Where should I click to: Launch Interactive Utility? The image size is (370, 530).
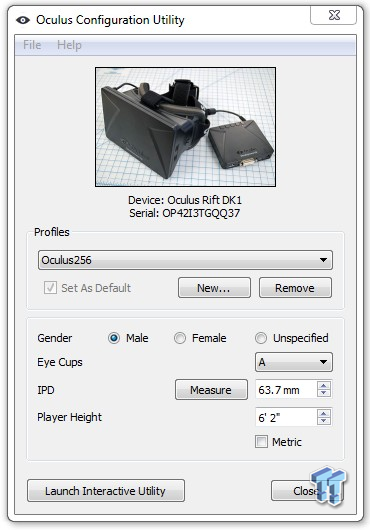[106, 490]
